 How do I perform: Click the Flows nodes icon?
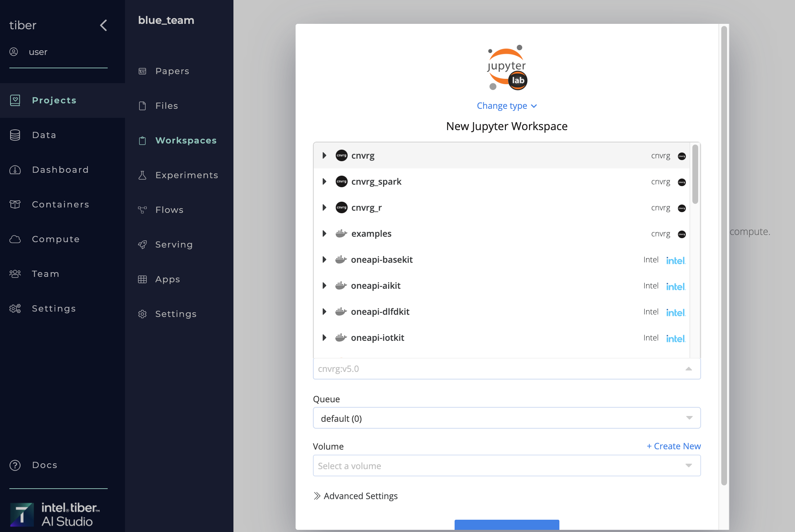pos(142,210)
